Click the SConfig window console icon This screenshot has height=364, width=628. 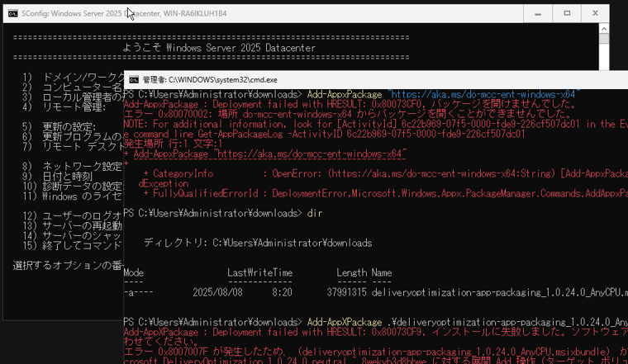coord(13,13)
